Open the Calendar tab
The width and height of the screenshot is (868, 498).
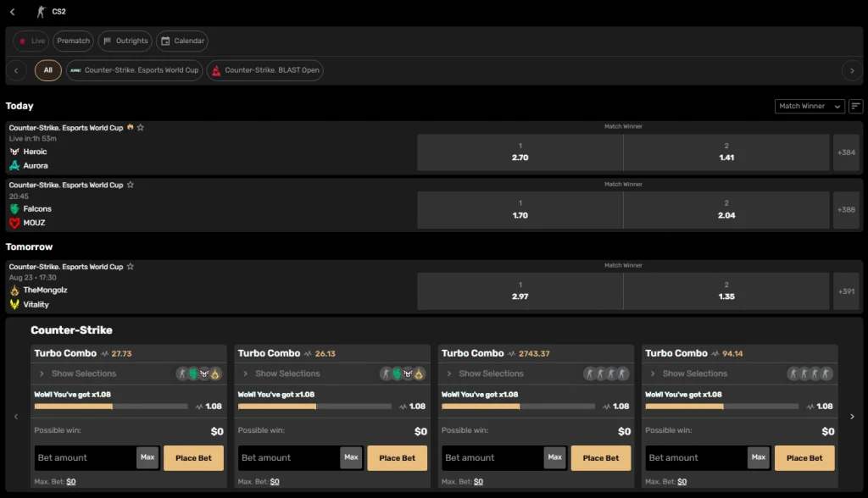182,41
